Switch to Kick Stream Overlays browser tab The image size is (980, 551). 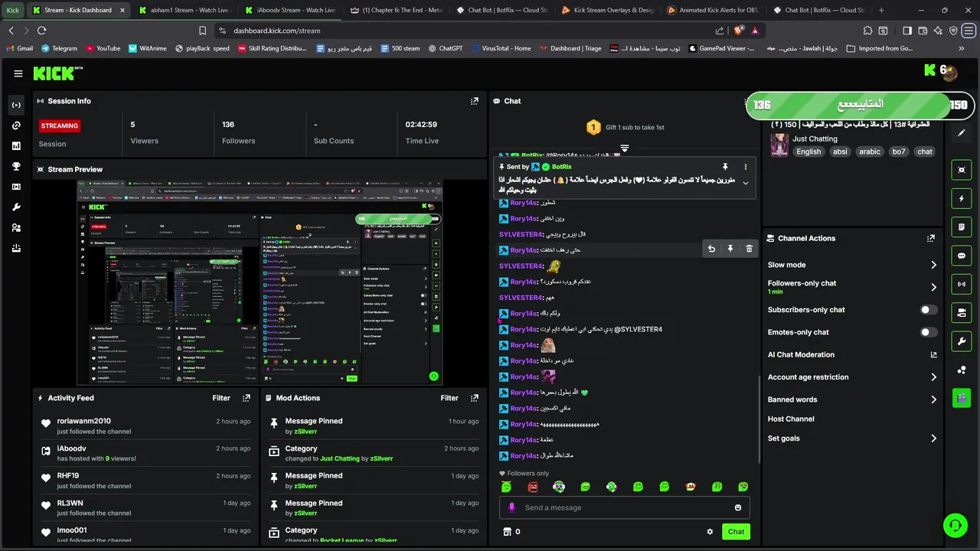[x=607, y=11]
